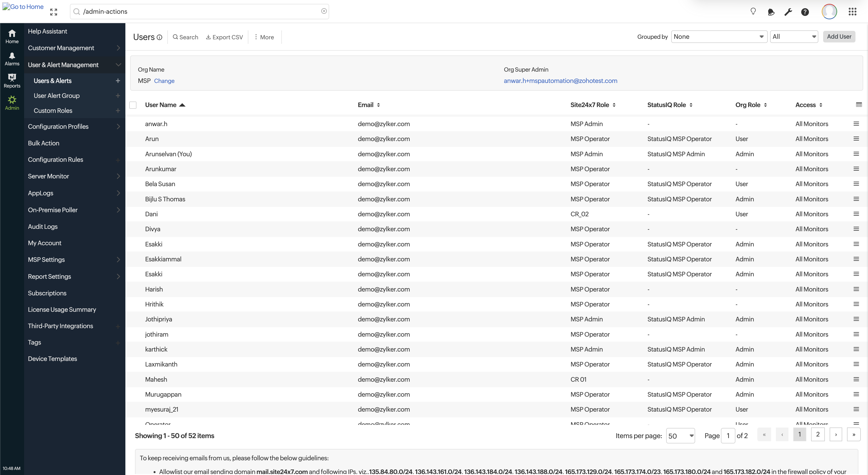Open the More menu above the table
The height and width of the screenshot is (475, 868).
pos(264,37)
